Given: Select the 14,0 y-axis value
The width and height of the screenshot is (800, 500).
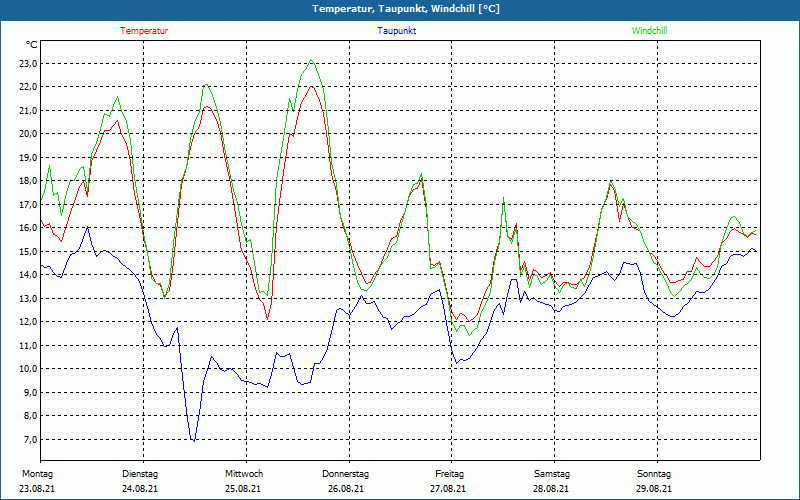Looking at the screenshot, I should [x=28, y=274].
